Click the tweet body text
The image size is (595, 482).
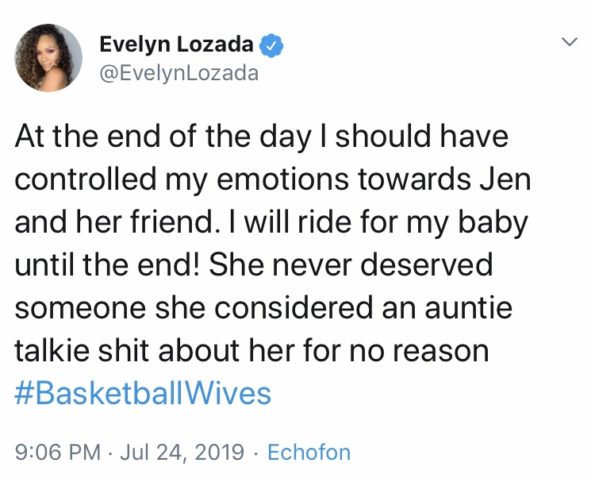[272, 243]
